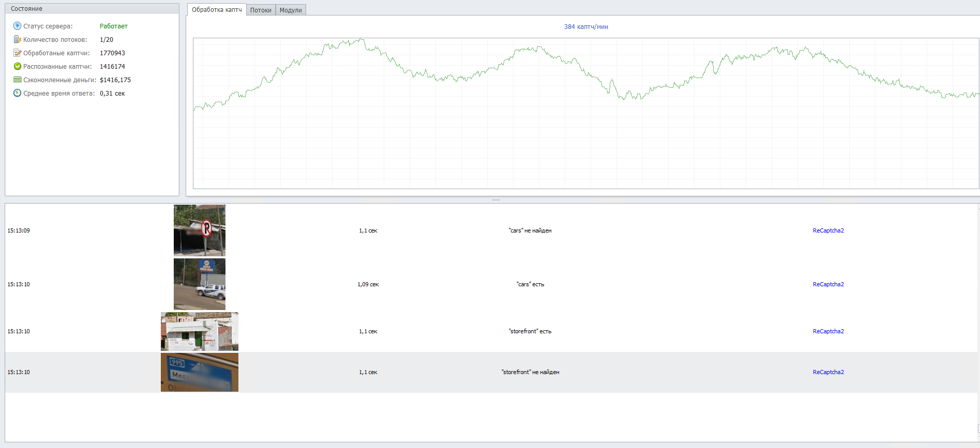980x448 pixels.
Task: Open ReCaptcha2 link in highlighted bottom row
Action: tap(828, 372)
